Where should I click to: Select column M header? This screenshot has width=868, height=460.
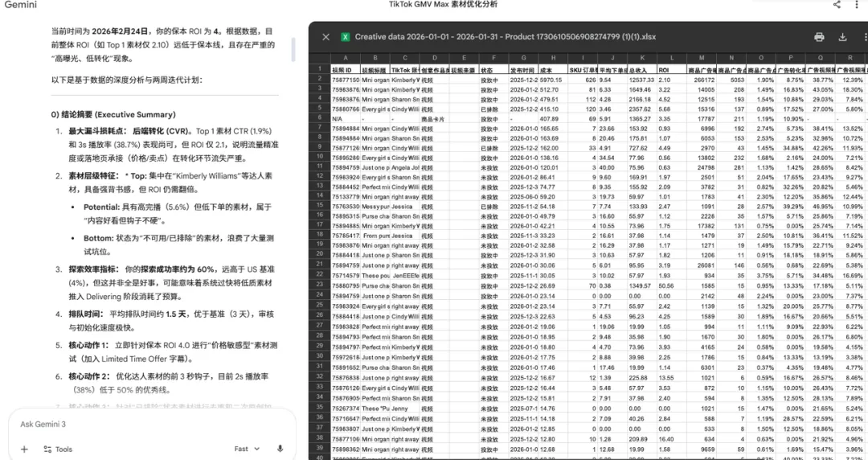tap(702, 58)
